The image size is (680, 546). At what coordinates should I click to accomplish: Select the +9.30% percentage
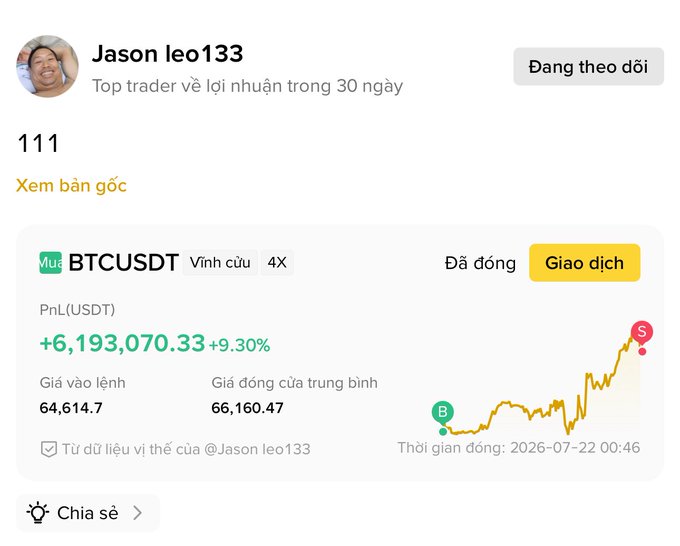coord(239,345)
